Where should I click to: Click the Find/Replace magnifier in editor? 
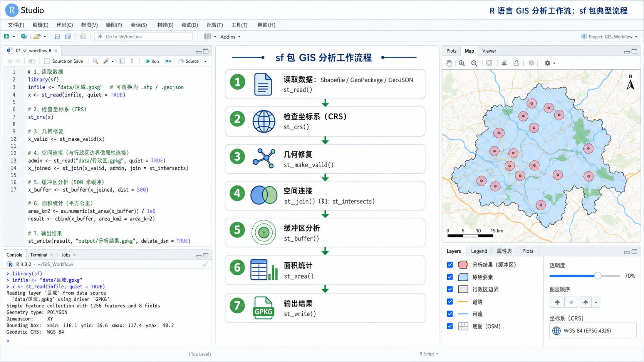click(x=95, y=61)
